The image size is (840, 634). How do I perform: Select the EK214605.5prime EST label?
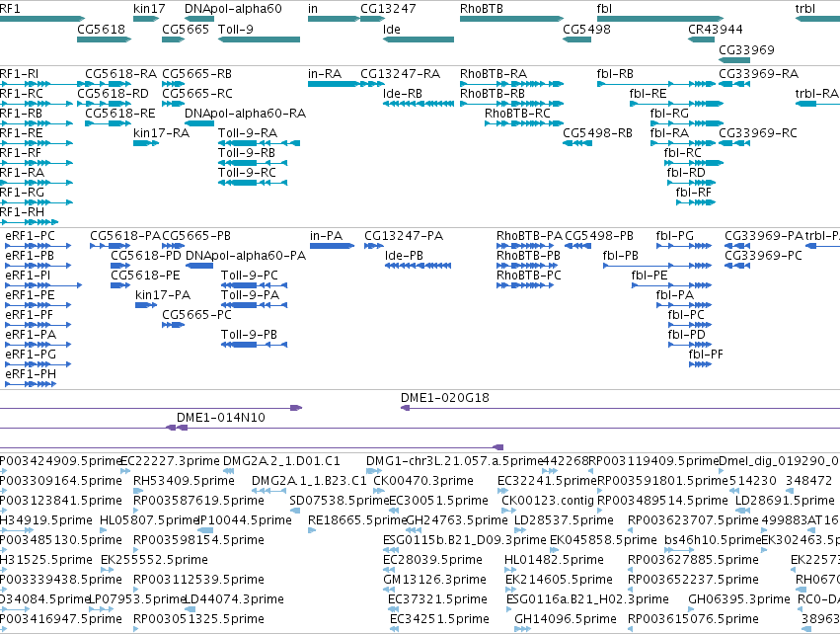(x=559, y=580)
